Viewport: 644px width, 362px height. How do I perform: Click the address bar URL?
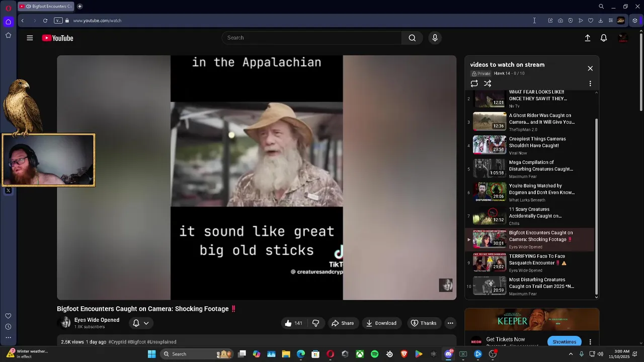click(x=97, y=21)
